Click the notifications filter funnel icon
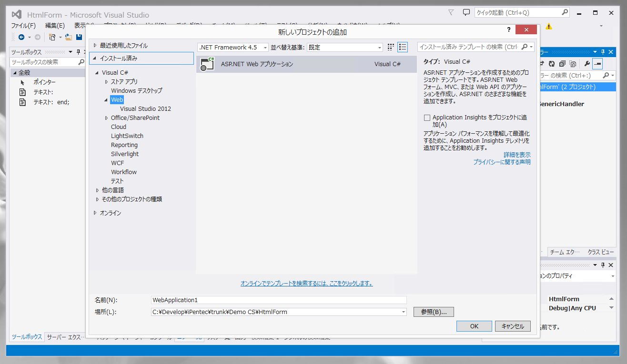Screen dimensions: 627x364 click(x=451, y=12)
